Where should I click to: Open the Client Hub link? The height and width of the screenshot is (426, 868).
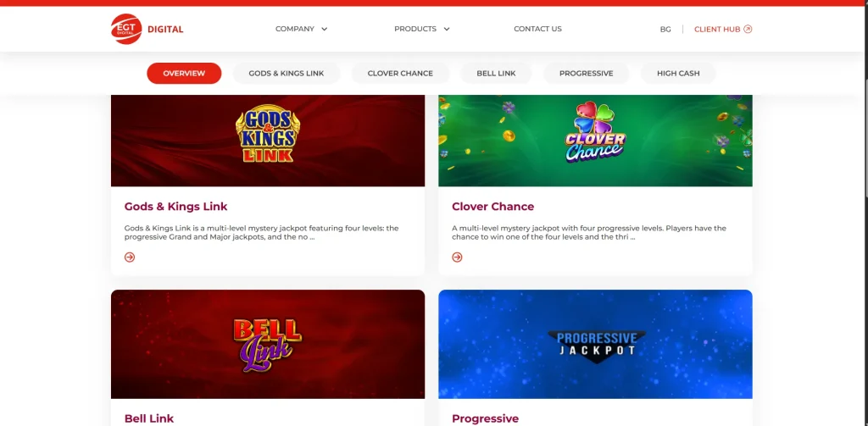(723, 30)
